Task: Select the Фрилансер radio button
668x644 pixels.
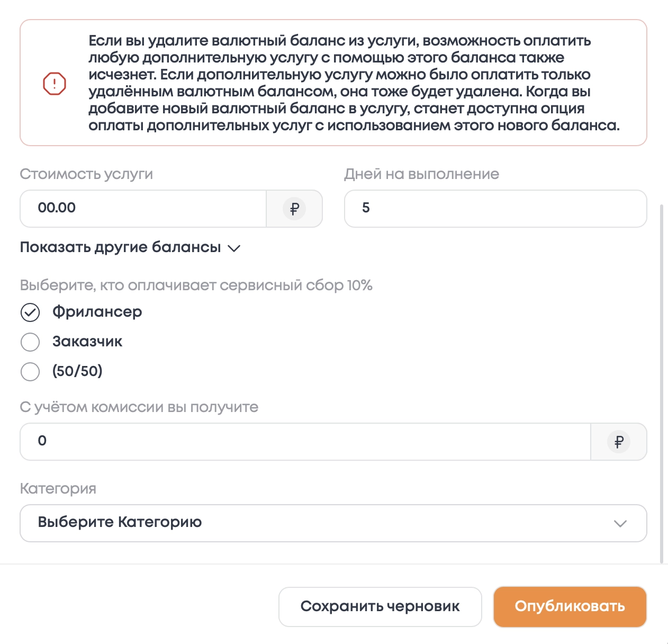Action: click(30, 312)
